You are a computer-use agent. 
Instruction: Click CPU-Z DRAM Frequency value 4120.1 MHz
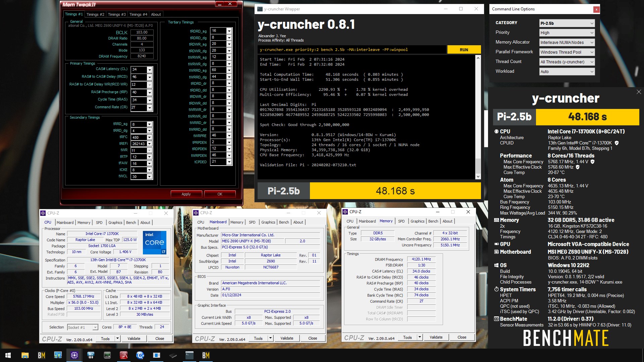click(421, 259)
